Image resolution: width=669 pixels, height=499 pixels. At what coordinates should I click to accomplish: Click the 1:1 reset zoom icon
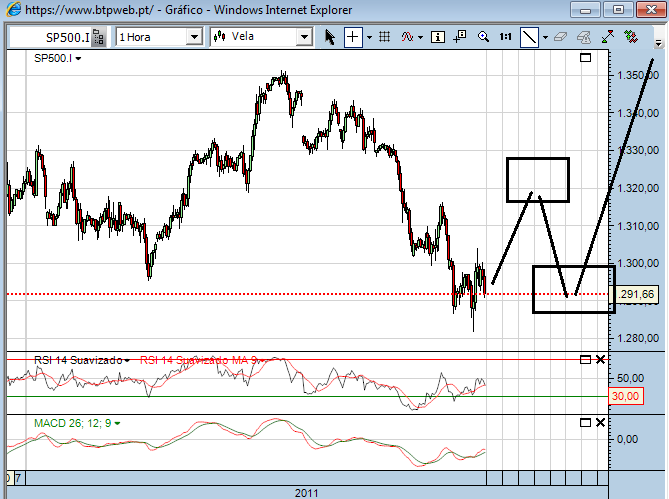[505, 37]
